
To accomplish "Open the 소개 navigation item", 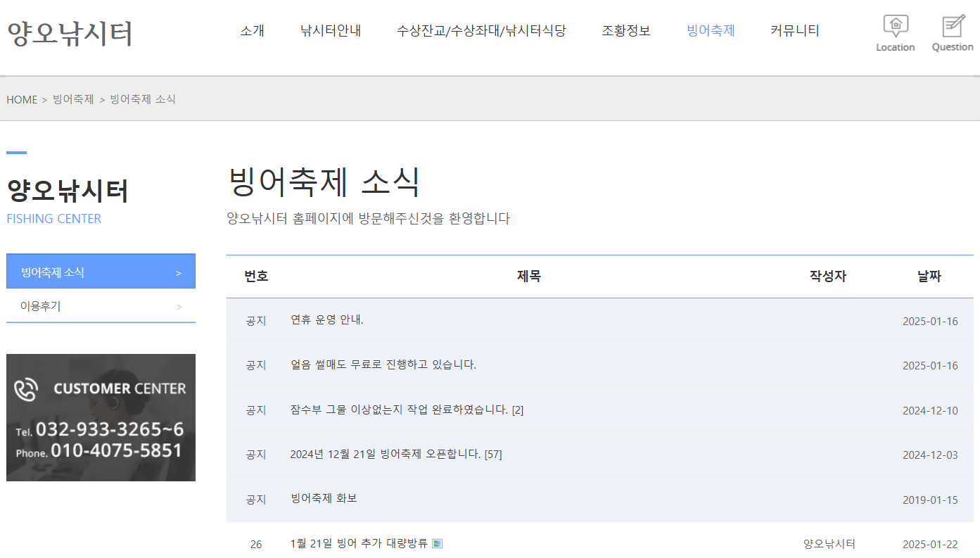I will (x=253, y=30).
